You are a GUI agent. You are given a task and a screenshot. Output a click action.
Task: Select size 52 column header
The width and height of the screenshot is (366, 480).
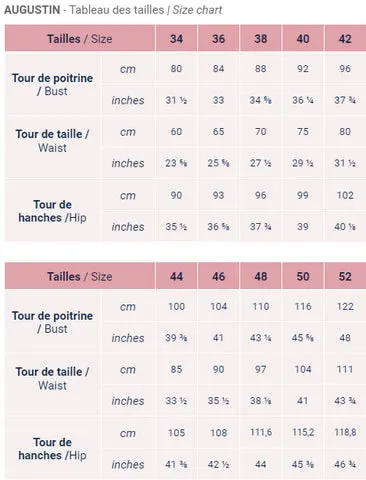tap(345, 276)
